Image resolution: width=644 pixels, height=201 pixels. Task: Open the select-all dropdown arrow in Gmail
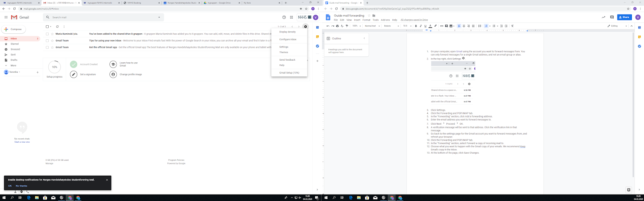point(50,27)
